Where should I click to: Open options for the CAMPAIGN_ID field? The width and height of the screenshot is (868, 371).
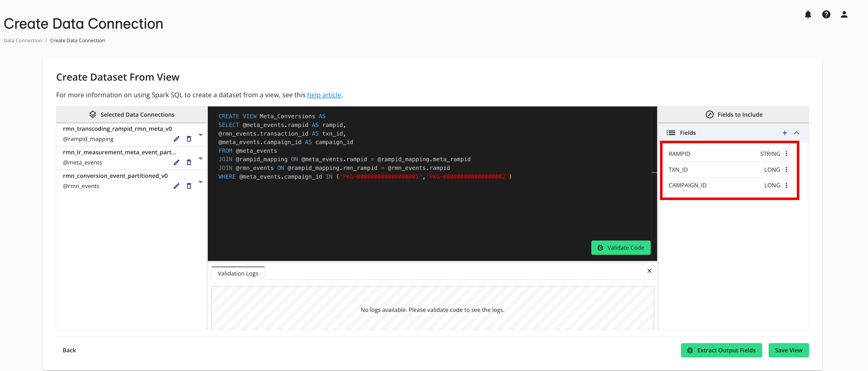pyautogui.click(x=787, y=185)
